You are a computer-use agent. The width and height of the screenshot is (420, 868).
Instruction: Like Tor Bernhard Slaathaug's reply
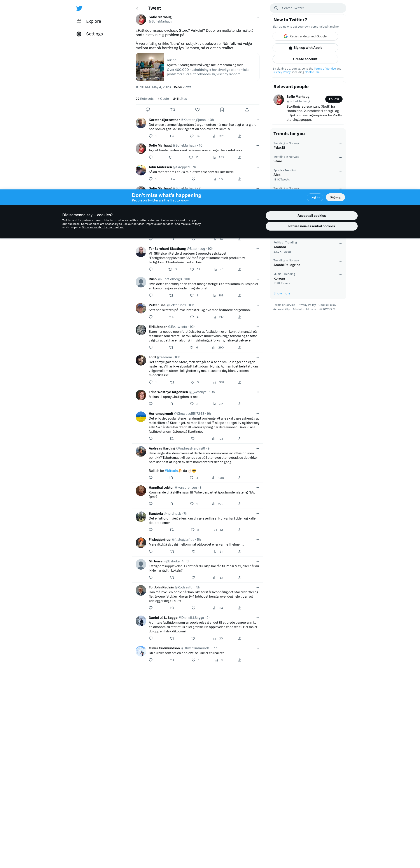(192, 269)
